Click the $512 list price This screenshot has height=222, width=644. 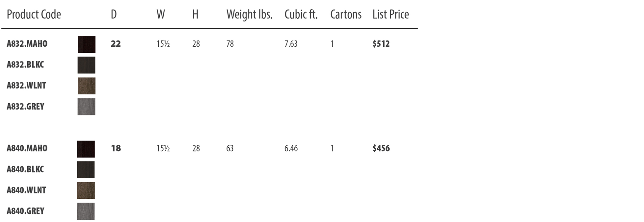click(381, 44)
